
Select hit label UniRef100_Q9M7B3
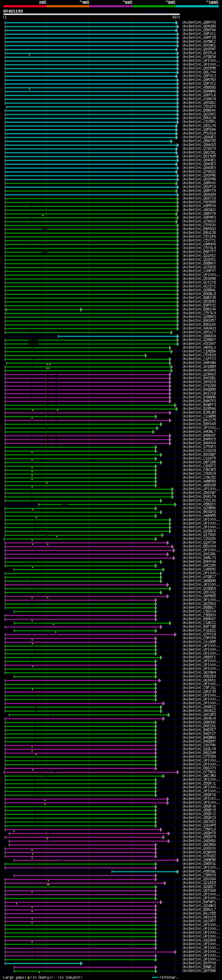coord(199,80)
